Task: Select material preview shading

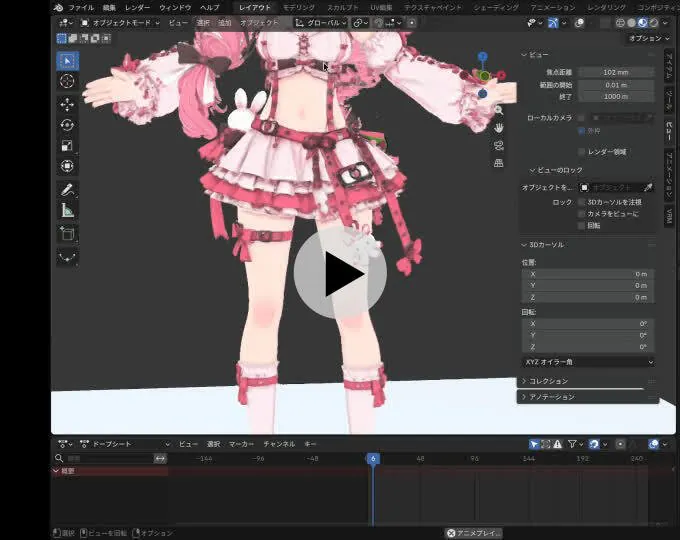Action: tap(643, 23)
